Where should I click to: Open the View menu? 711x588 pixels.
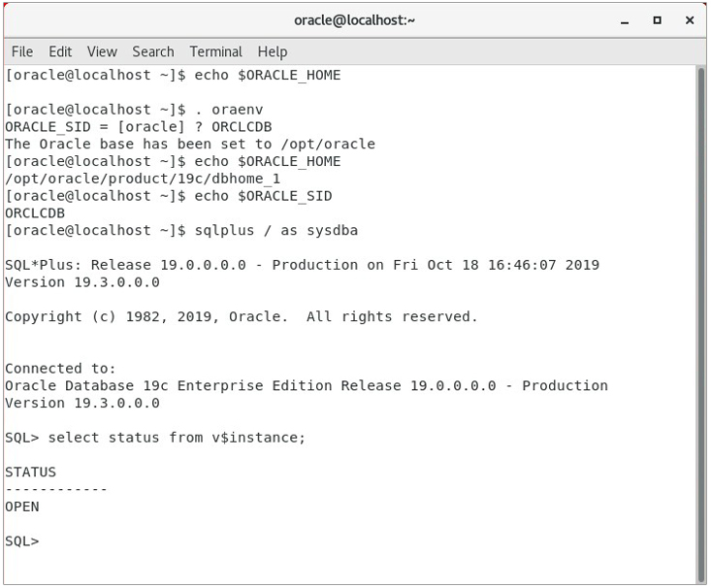102,51
